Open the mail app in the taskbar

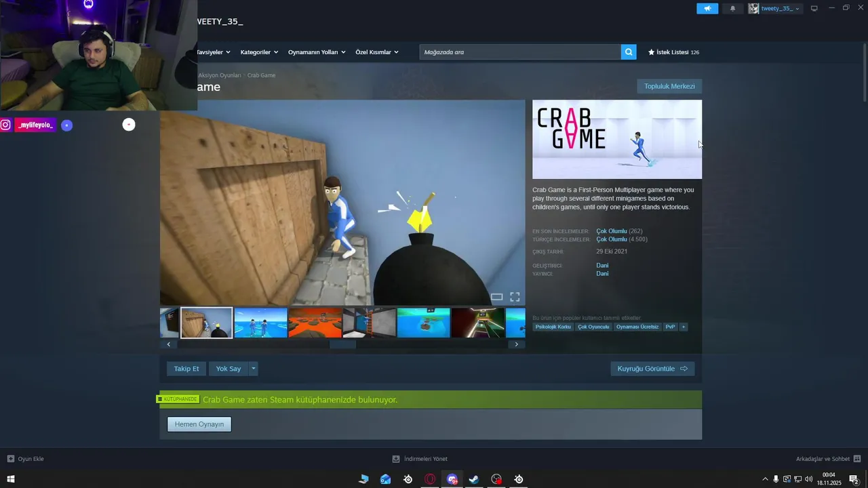click(x=385, y=479)
